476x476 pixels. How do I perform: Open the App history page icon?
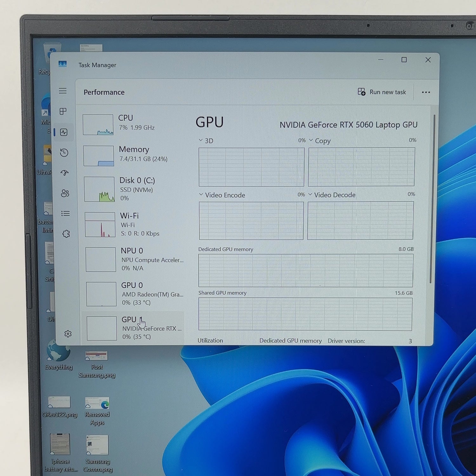(64, 153)
